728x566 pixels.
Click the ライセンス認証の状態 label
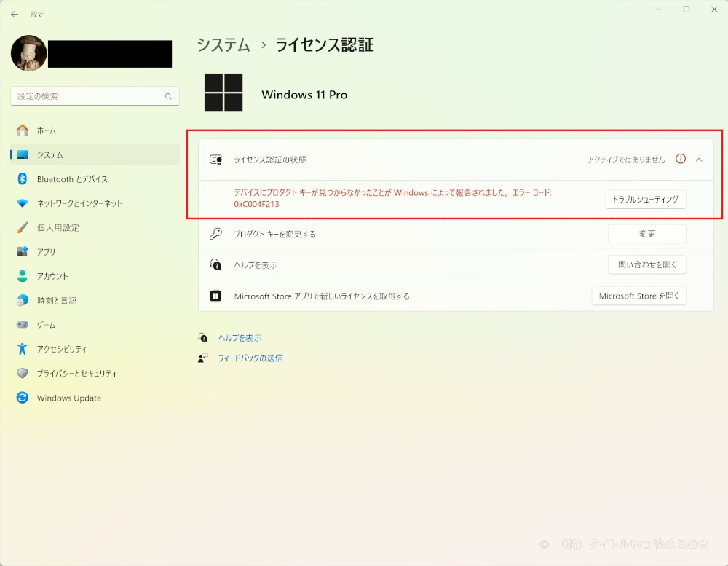click(x=270, y=160)
